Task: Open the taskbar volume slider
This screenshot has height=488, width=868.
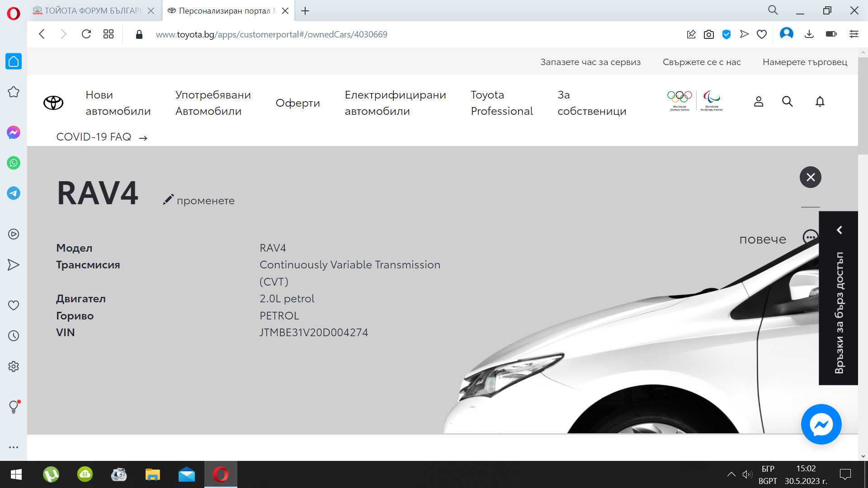Action: point(747,474)
